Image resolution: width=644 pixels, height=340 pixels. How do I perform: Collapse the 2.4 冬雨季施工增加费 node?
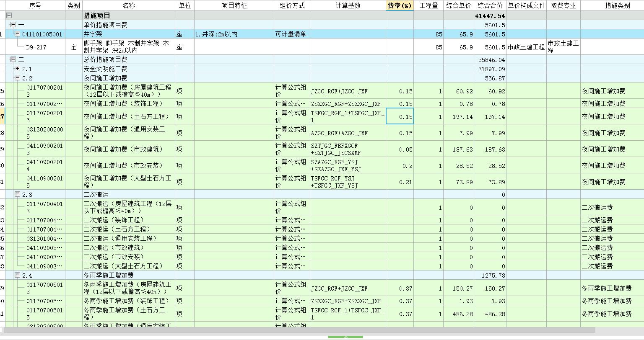coord(17,275)
